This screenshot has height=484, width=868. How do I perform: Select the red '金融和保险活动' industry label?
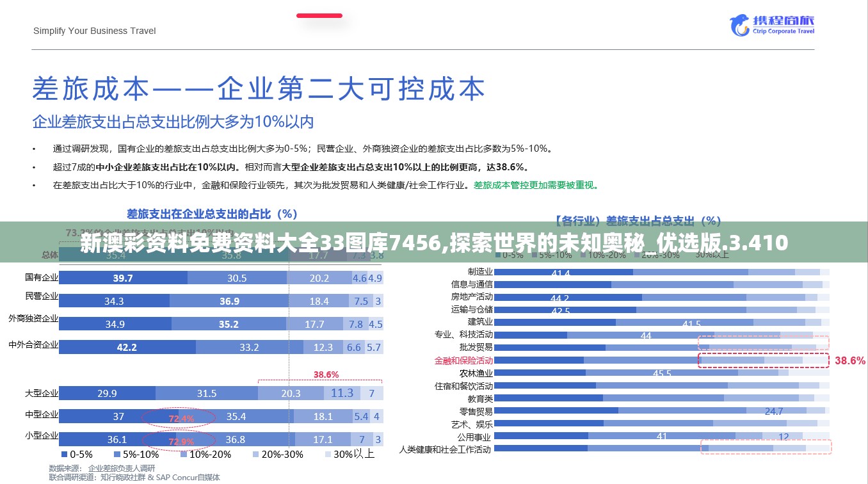463,360
